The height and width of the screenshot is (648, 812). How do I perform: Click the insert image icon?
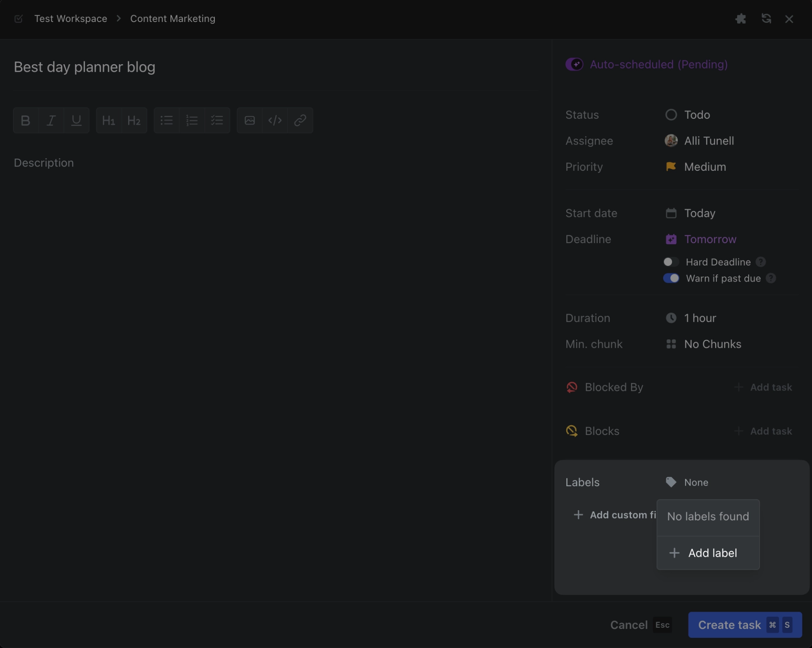pos(250,120)
